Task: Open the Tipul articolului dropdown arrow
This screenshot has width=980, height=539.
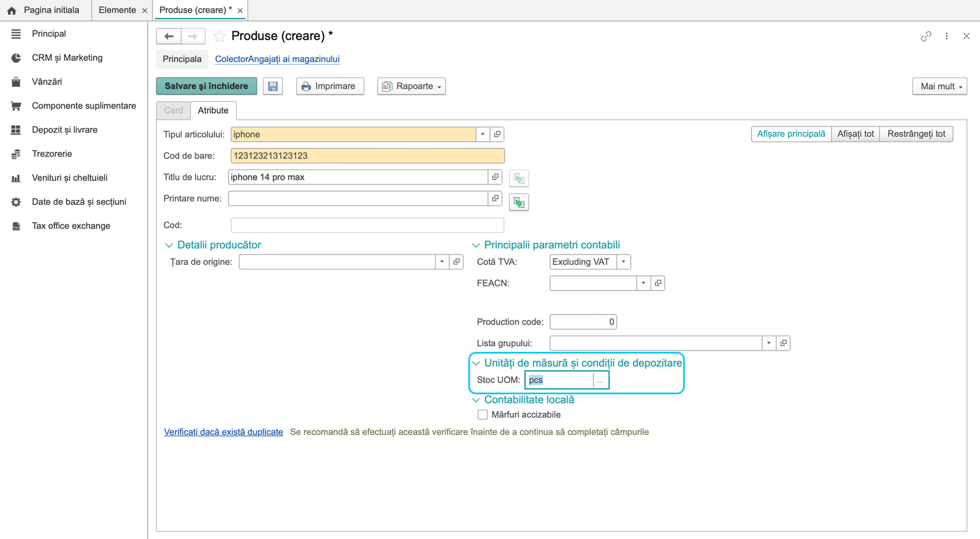Action: pos(483,135)
